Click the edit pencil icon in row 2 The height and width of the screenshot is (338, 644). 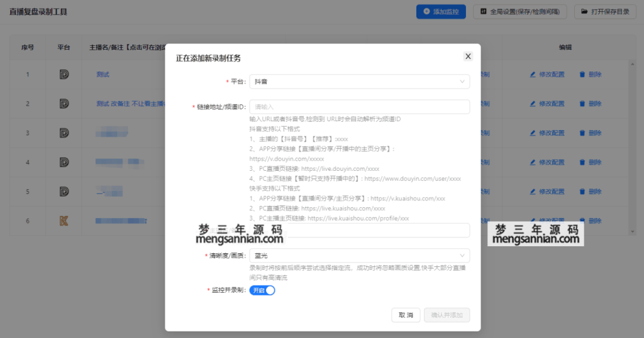point(533,104)
